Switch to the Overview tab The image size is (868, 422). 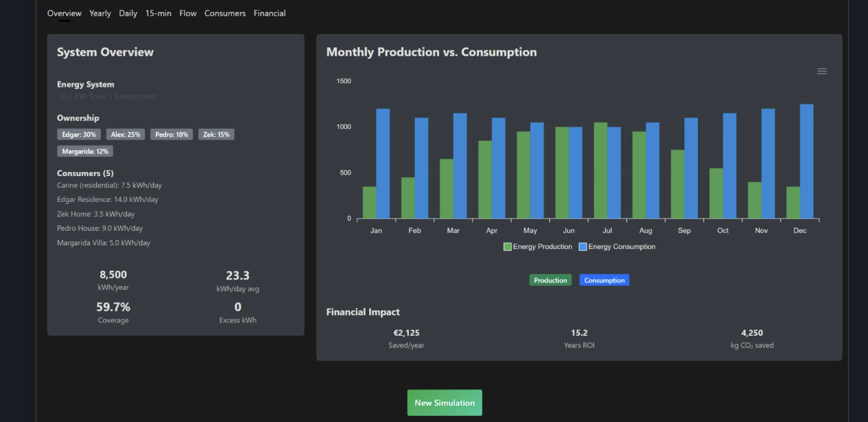pyautogui.click(x=64, y=13)
